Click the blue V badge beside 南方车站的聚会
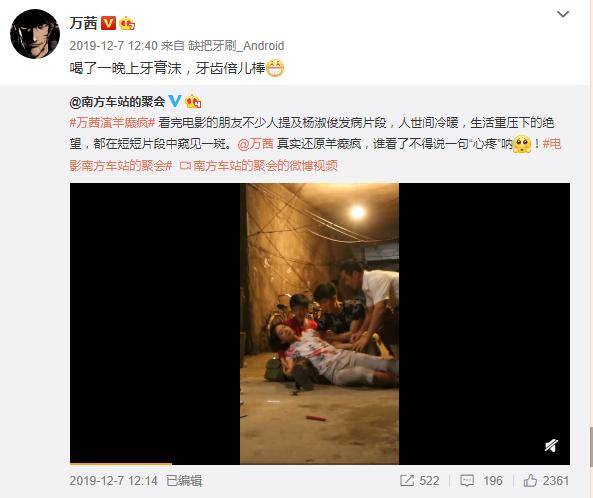 click(175, 101)
